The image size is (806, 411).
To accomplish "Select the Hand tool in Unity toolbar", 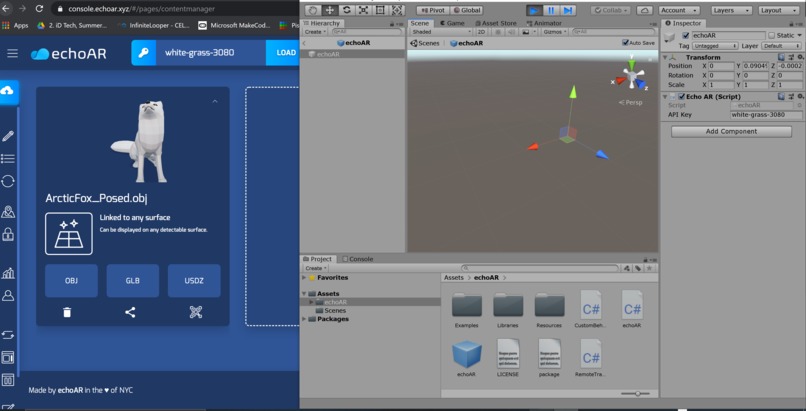I will 313,10.
